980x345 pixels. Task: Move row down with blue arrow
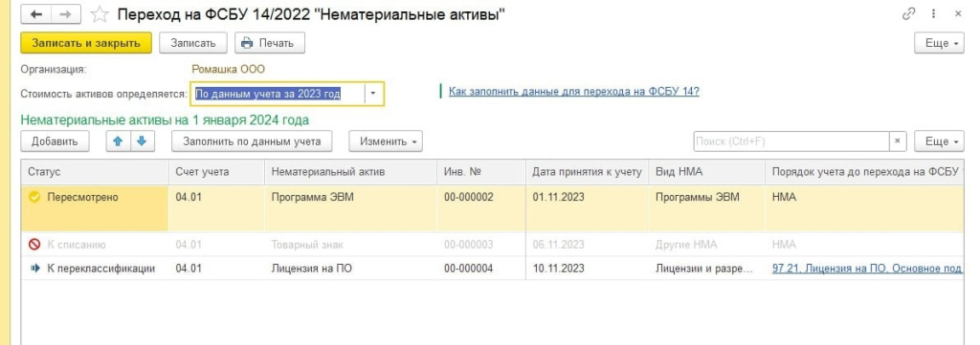(x=142, y=141)
